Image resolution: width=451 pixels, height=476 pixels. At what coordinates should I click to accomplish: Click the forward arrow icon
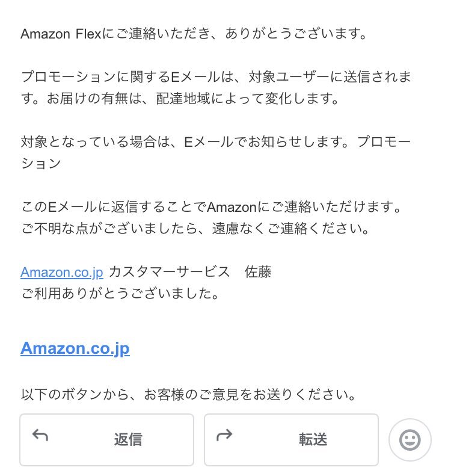pyautogui.click(x=224, y=435)
